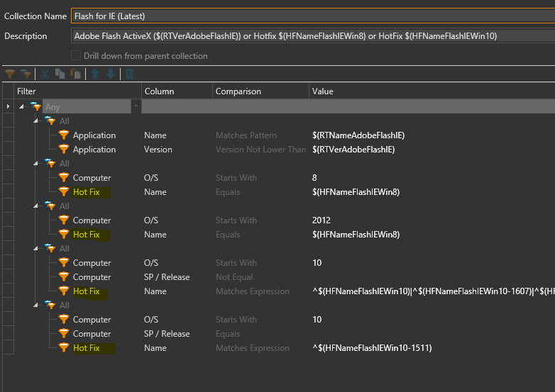Collapse the first All group in tree
The image size is (555, 392).
(35, 121)
